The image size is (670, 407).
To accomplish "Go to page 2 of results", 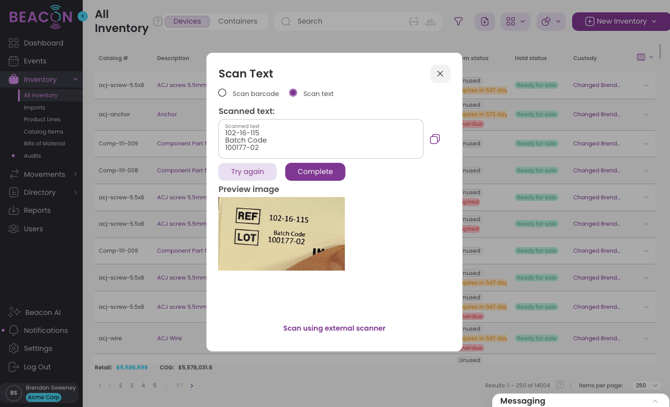I will (x=120, y=385).
